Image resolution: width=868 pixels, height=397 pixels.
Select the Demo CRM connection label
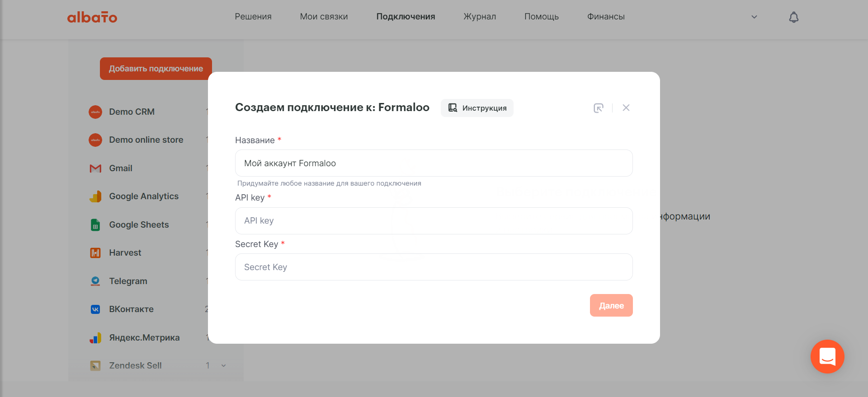[x=132, y=112]
